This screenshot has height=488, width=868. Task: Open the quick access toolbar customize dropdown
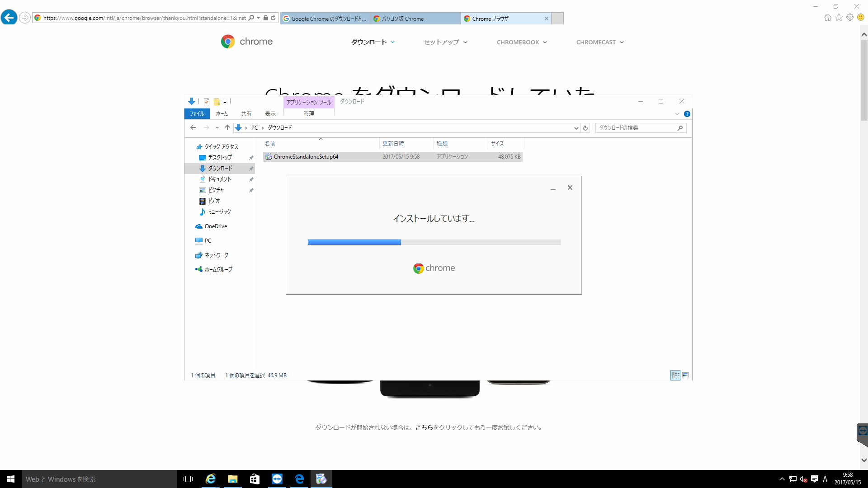(x=225, y=102)
